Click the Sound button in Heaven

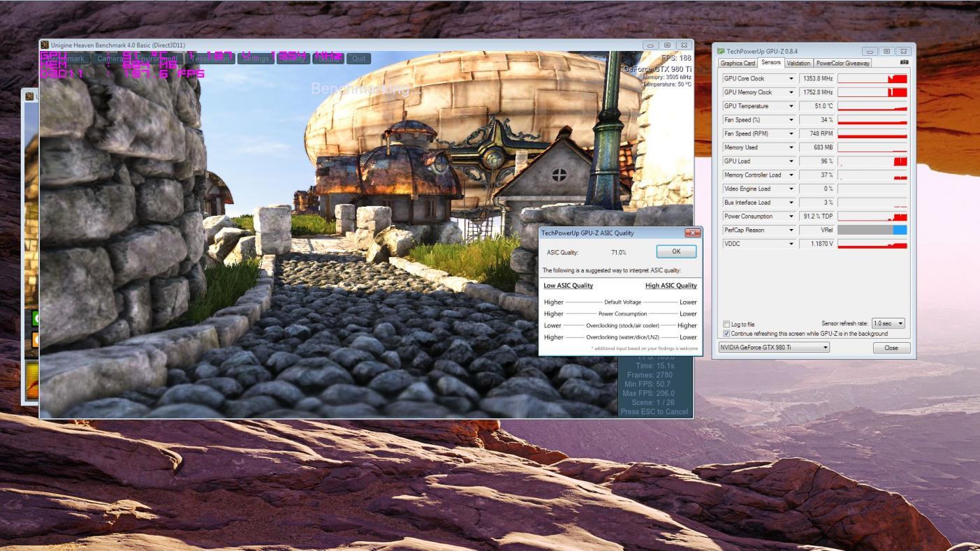[x=329, y=59]
